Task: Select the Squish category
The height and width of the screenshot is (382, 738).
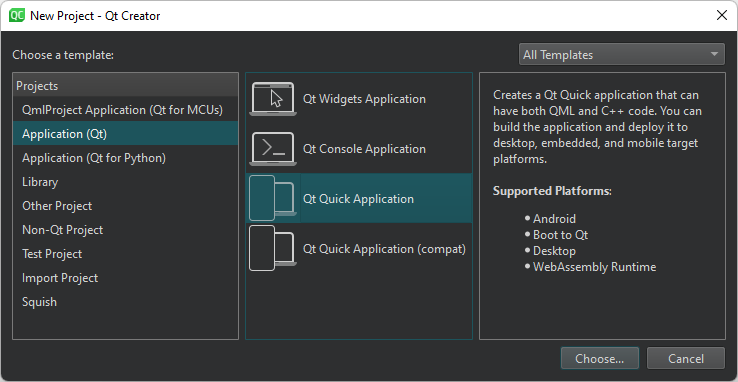Action: pos(125,302)
